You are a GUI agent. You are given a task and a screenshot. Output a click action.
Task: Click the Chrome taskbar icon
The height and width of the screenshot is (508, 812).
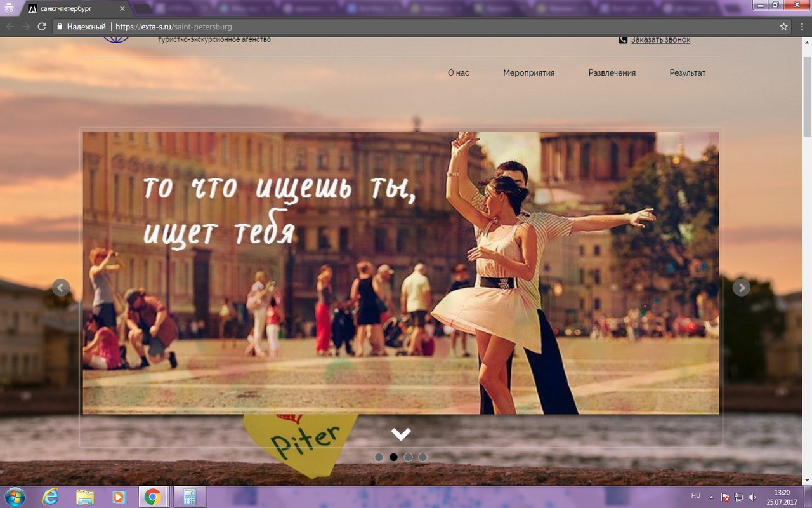[x=152, y=497]
